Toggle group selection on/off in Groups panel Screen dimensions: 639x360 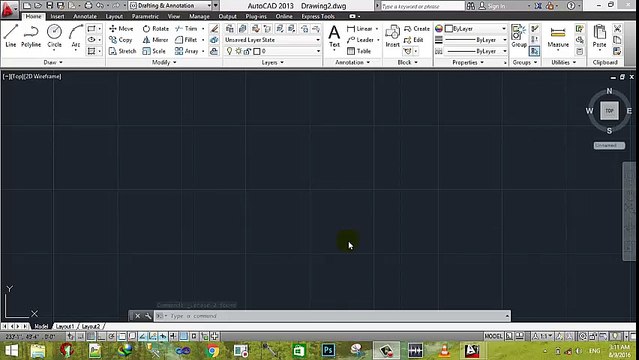[x=535, y=51]
